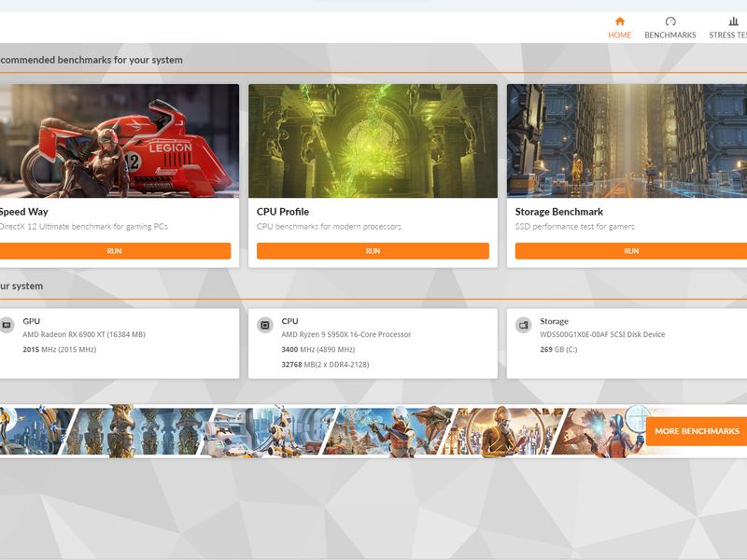Image resolution: width=747 pixels, height=560 pixels.
Task: Click the benchmarks artwork banner strip
Action: (x=323, y=431)
